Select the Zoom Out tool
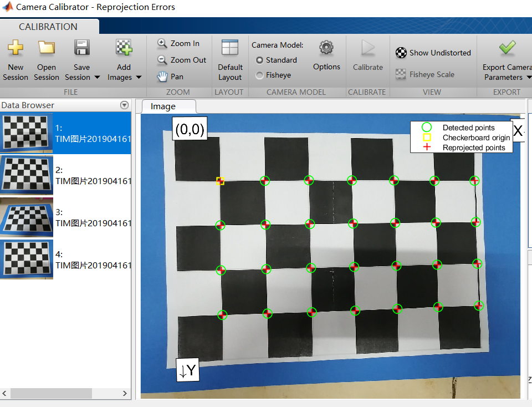 181,60
